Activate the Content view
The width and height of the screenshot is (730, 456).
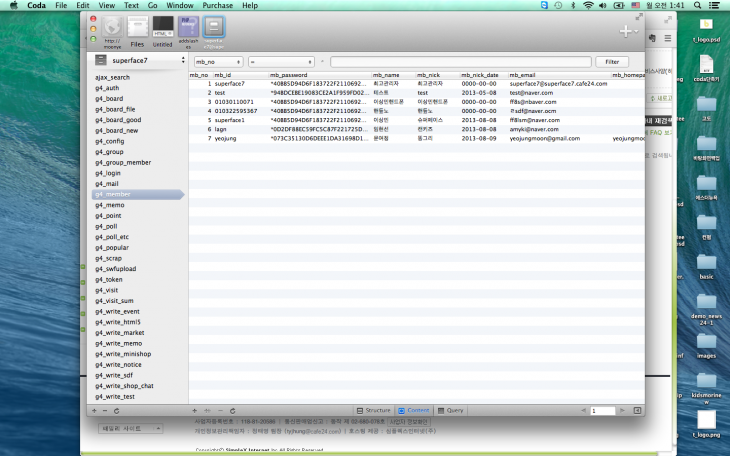click(413, 411)
